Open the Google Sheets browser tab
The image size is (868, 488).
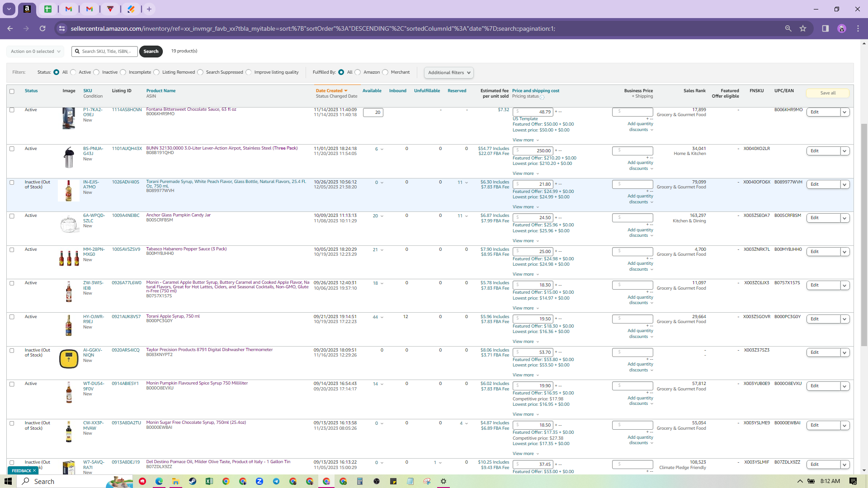click(48, 9)
